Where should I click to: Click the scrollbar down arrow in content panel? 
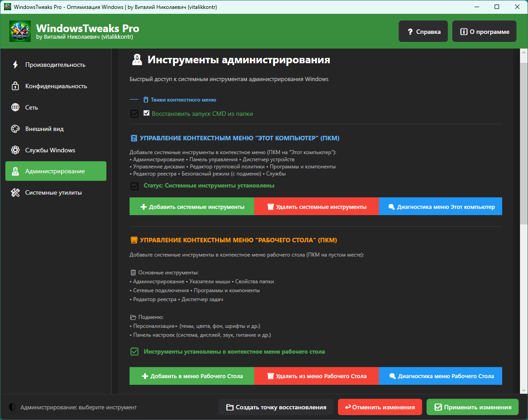(x=524, y=390)
